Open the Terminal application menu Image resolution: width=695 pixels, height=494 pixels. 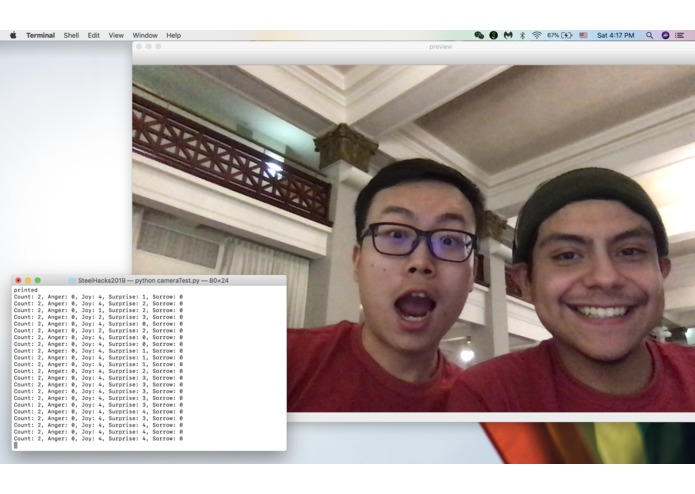40,35
